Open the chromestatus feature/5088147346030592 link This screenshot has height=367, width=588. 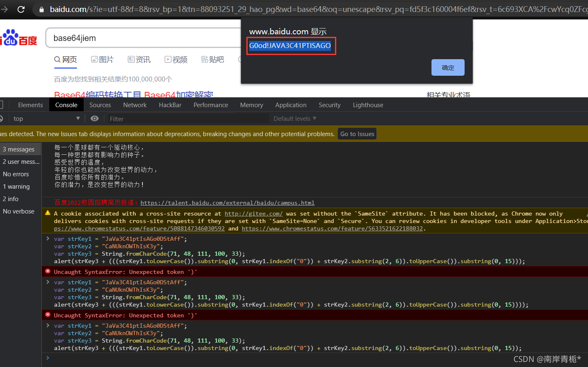coord(139,228)
